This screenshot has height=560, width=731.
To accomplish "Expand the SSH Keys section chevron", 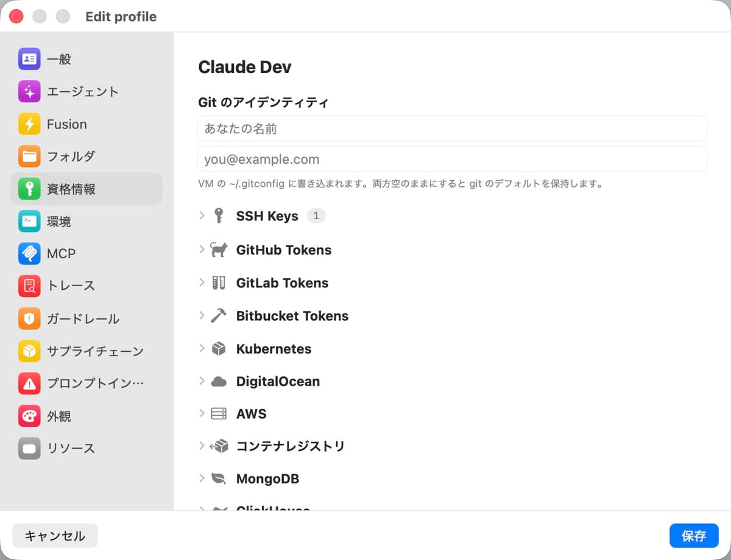I will point(202,215).
